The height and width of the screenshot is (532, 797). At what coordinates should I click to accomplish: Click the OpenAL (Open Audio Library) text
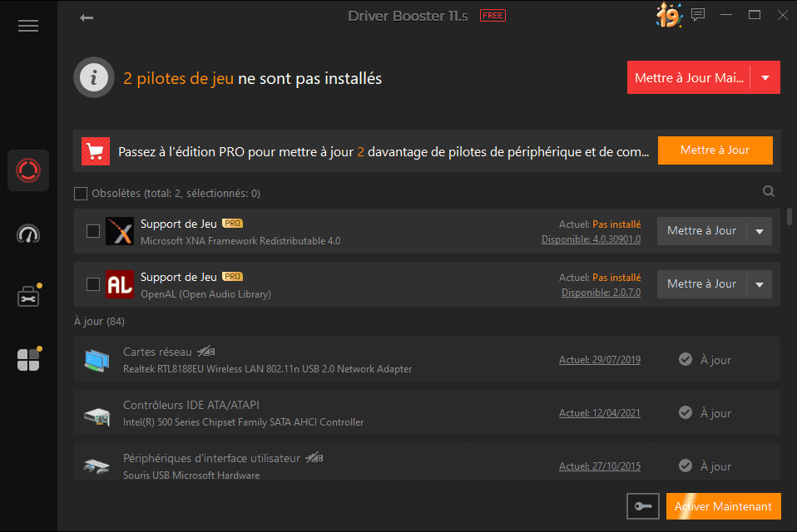tap(205, 294)
